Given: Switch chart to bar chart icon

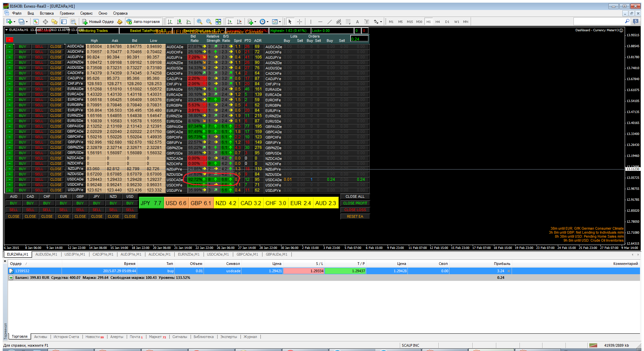Looking at the screenshot, I should [x=170, y=22].
